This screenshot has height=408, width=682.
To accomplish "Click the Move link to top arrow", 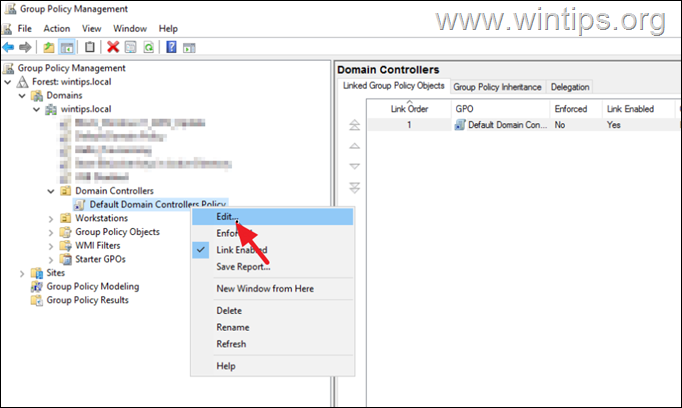I will coord(353,125).
